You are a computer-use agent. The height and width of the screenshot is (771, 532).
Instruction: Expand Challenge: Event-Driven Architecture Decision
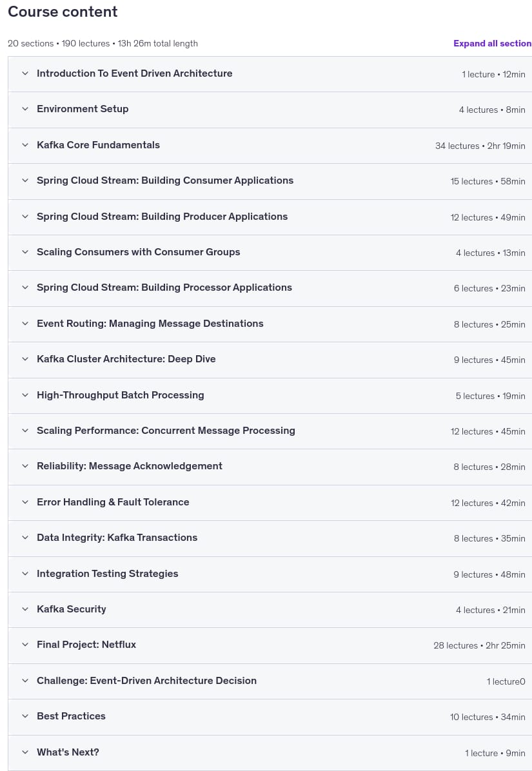pos(270,681)
